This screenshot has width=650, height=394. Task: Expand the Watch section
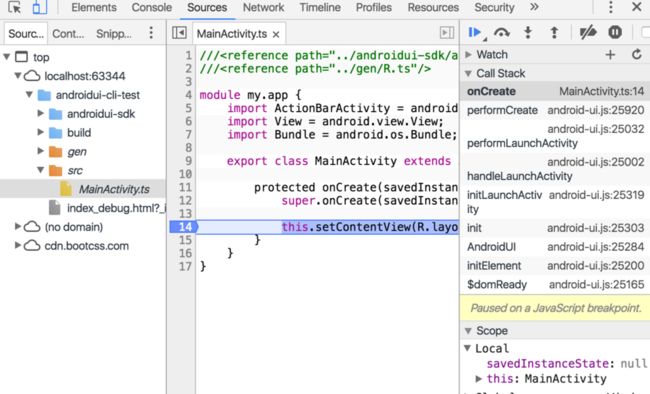click(468, 54)
